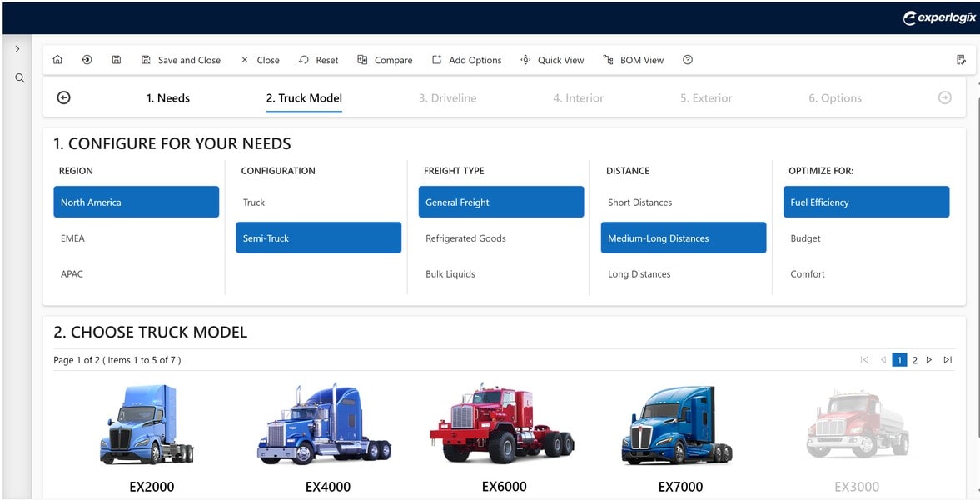Click Save and Close
980x500 pixels.
pos(182,59)
